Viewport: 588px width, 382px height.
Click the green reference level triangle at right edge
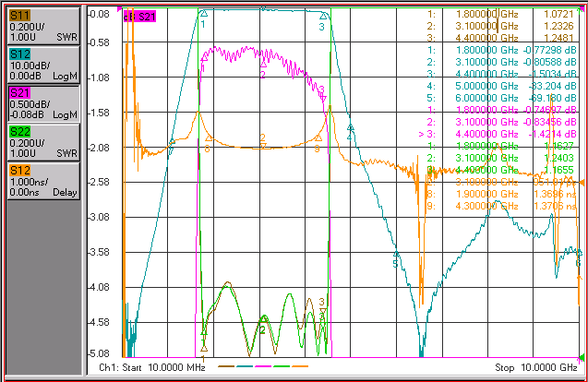click(582, 357)
